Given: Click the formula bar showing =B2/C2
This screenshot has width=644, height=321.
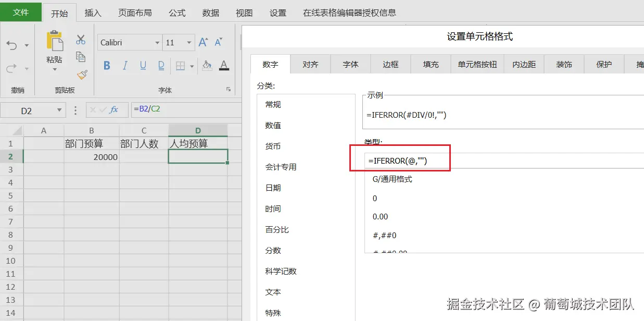Looking at the screenshot, I should coord(186,110).
